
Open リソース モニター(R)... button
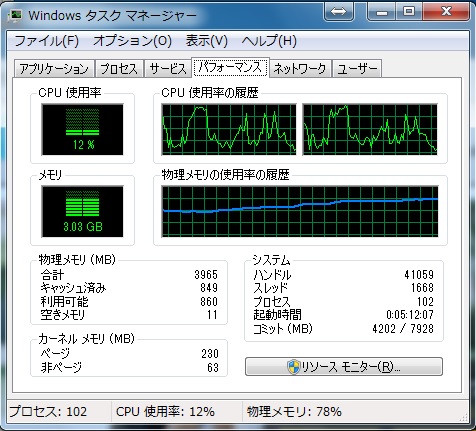click(x=344, y=367)
